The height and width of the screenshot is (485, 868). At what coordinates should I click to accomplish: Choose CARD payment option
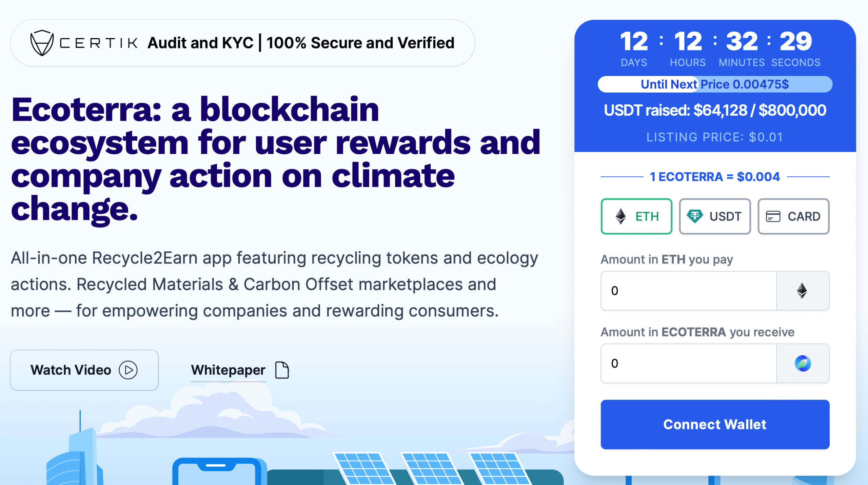click(x=793, y=216)
